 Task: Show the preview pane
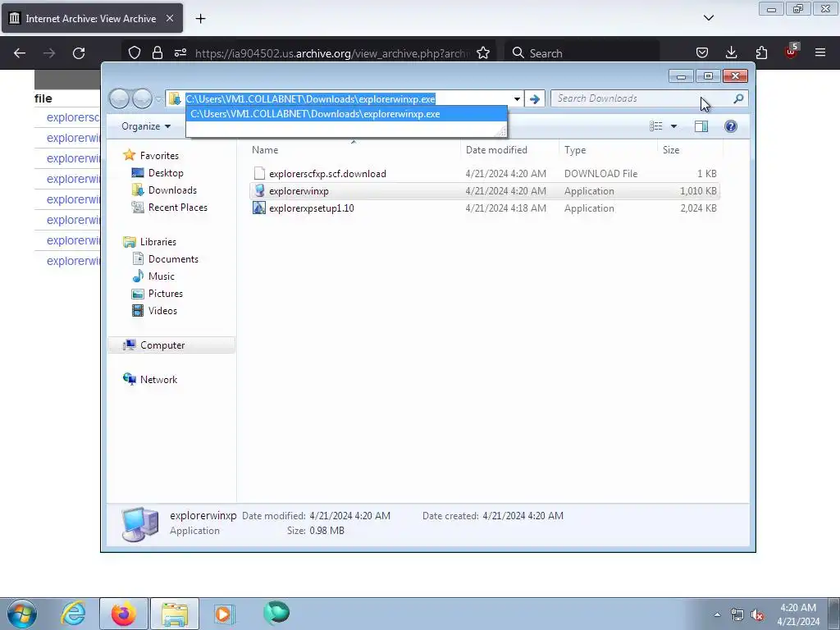click(x=701, y=126)
